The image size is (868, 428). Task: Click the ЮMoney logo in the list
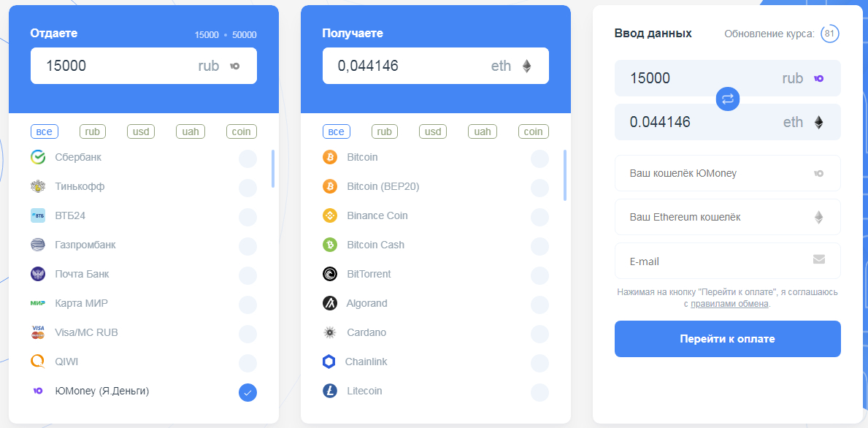coord(38,391)
